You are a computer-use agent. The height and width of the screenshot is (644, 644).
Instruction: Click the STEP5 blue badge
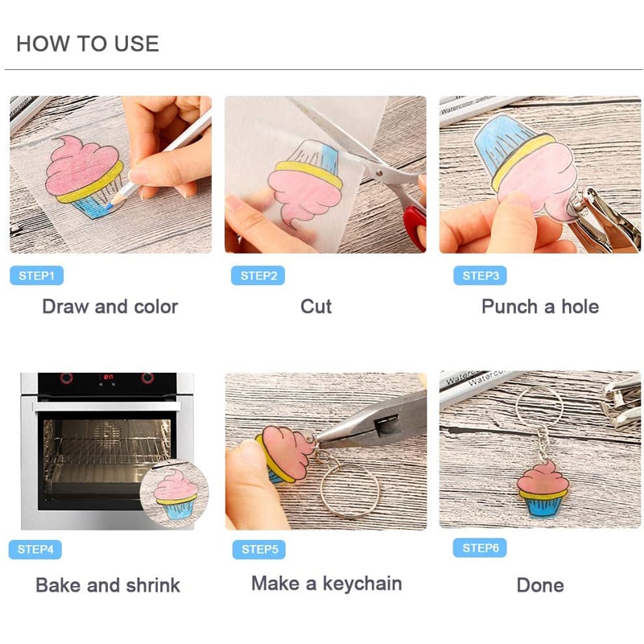tap(258, 550)
